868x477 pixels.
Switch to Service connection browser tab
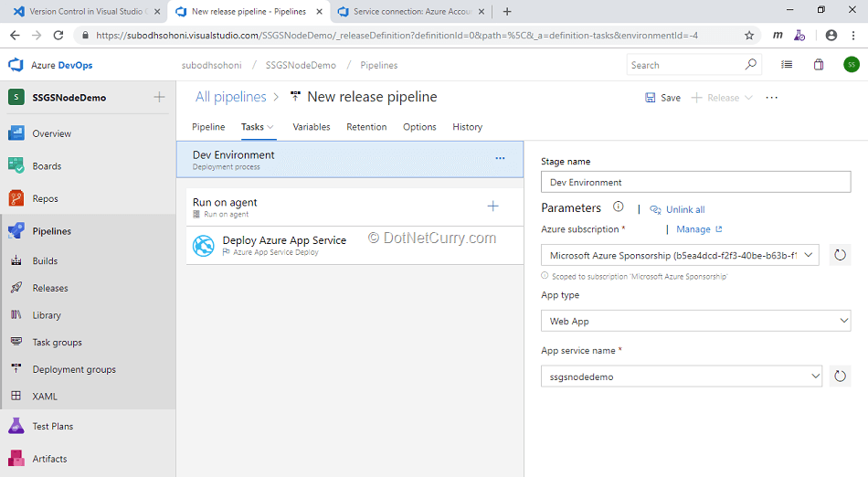411,11
